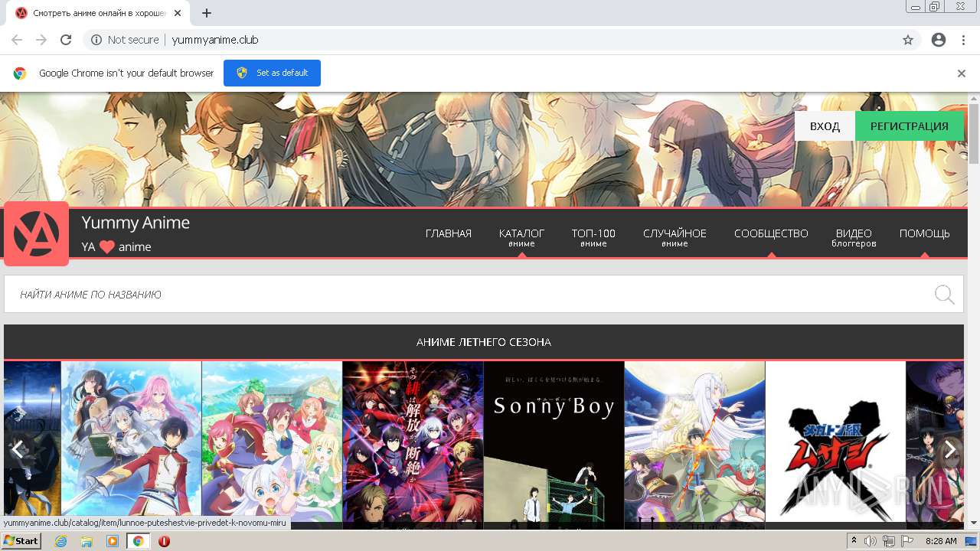Click the address bar URL
The width and height of the screenshot is (980, 551).
pyautogui.click(x=215, y=40)
